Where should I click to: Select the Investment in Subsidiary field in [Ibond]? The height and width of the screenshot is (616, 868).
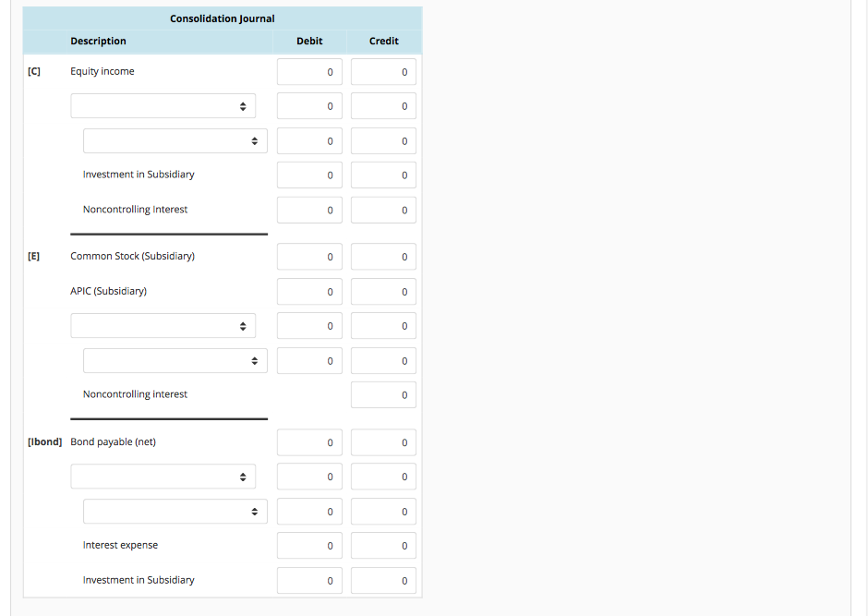[x=309, y=580]
